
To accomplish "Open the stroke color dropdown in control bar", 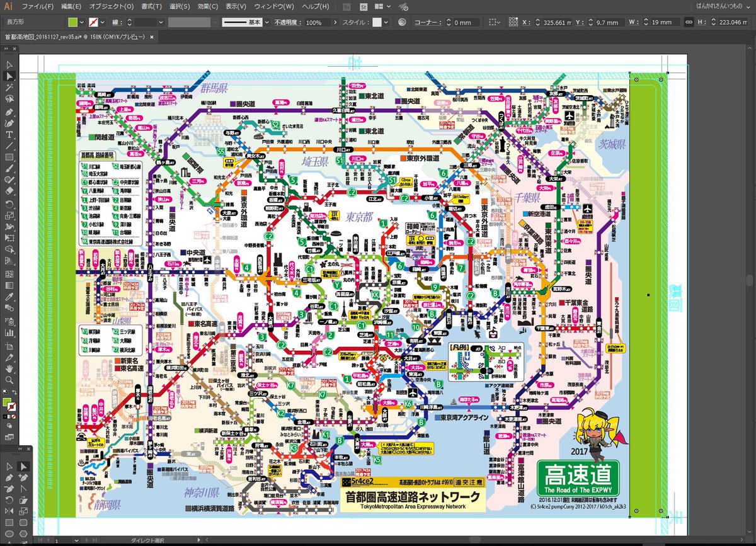I will 103,22.
